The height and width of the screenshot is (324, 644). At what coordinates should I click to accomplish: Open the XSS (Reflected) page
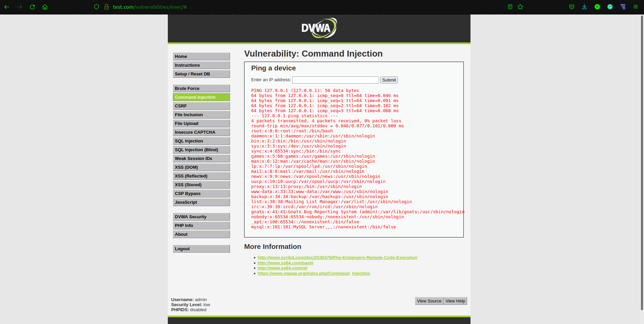pyautogui.click(x=201, y=176)
